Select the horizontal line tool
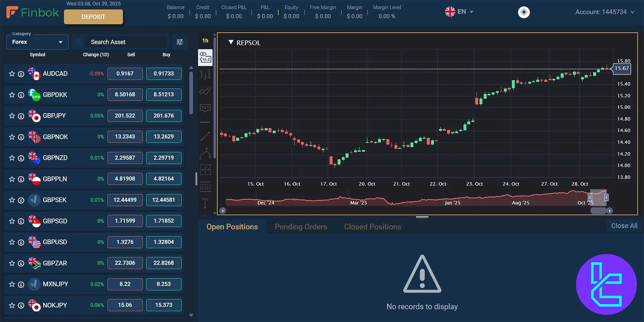 (205, 123)
